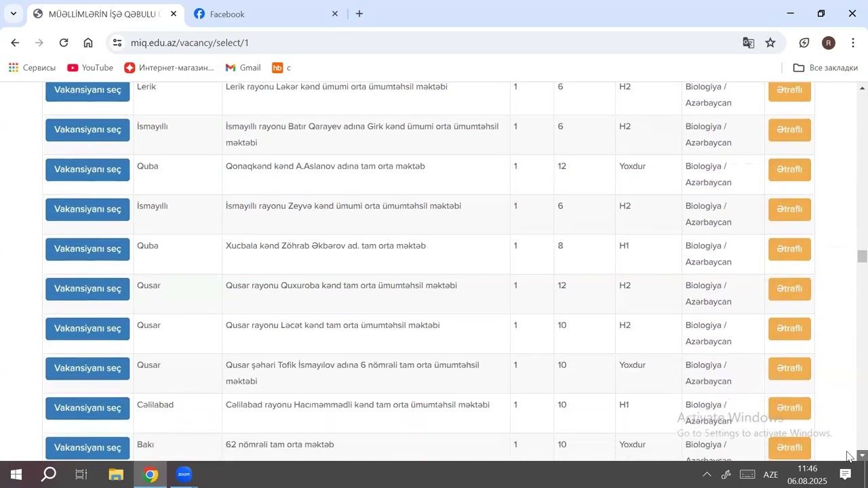Open Сервисы apps shortcut
Viewport: 868px width, 488px height.
pos(32,68)
